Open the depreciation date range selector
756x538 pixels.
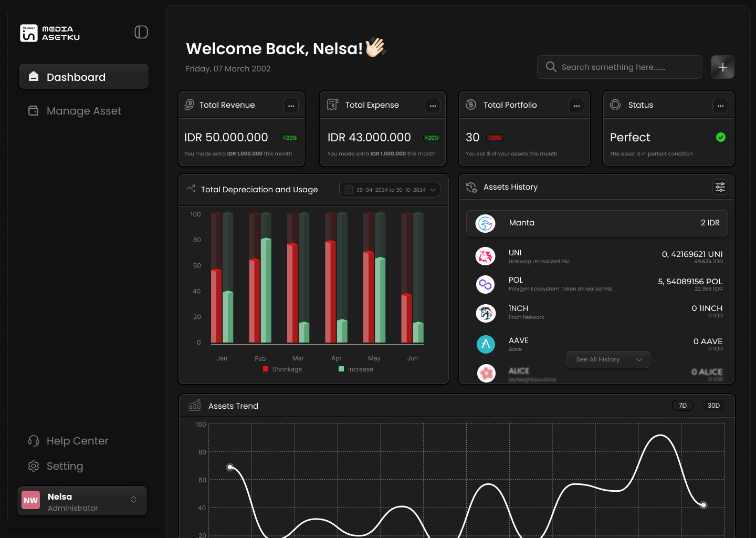pyautogui.click(x=390, y=190)
